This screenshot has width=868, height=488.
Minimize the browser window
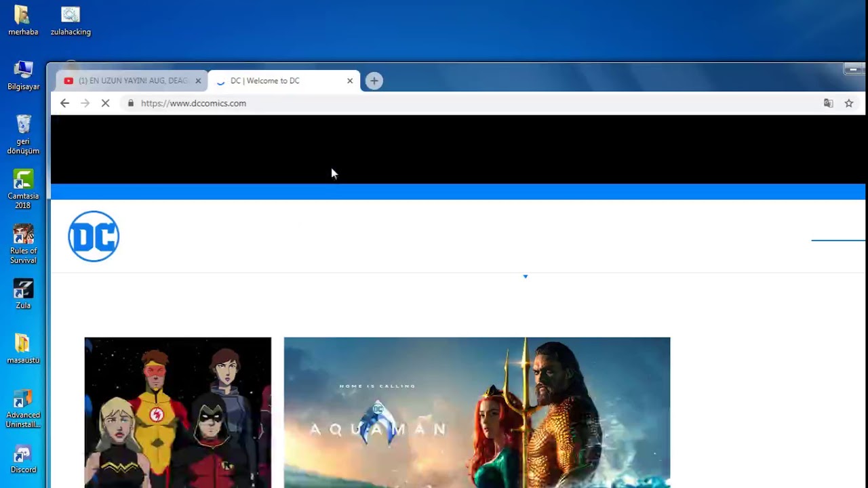coord(852,68)
